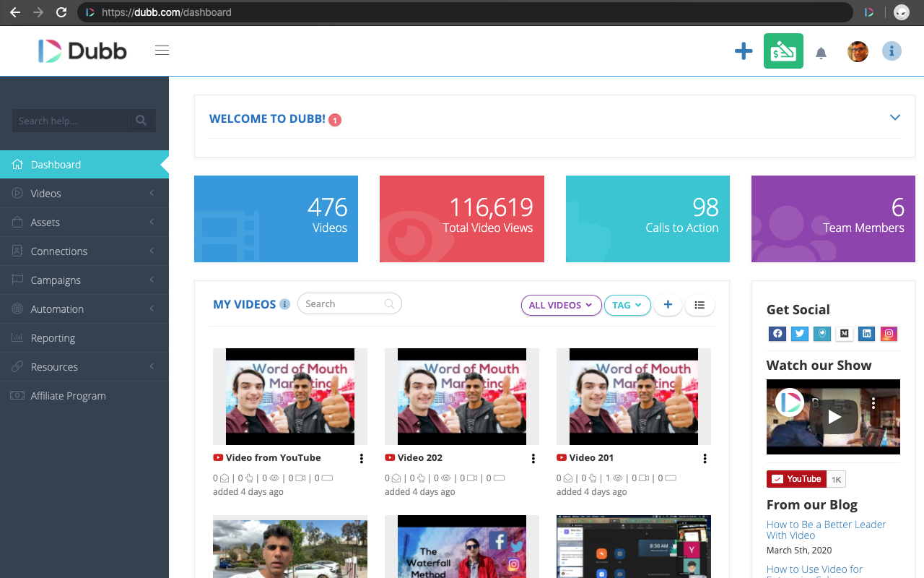Switch to list view of videos

699,305
